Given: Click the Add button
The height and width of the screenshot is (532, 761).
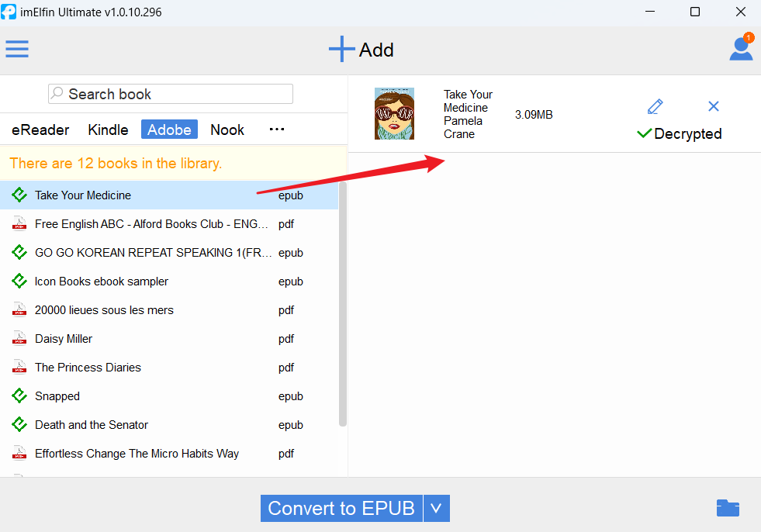Looking at the screenshot, I should tap(361, 50).
